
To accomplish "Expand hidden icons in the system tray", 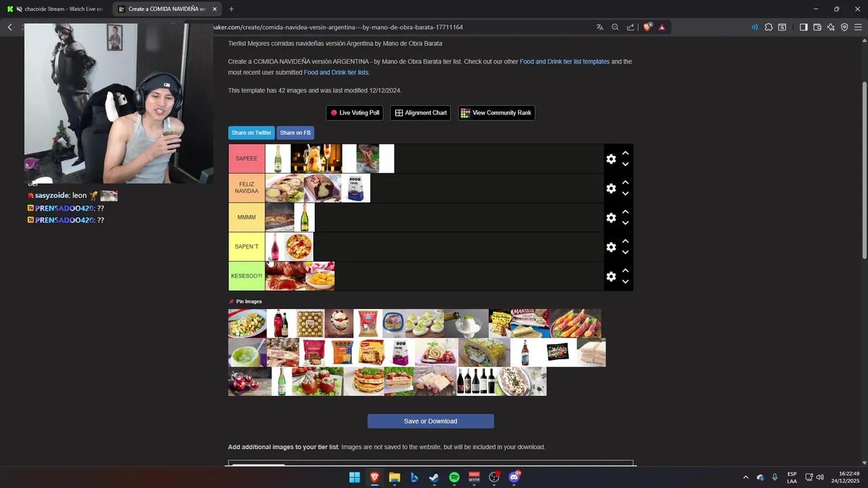I will coord(746,478).
